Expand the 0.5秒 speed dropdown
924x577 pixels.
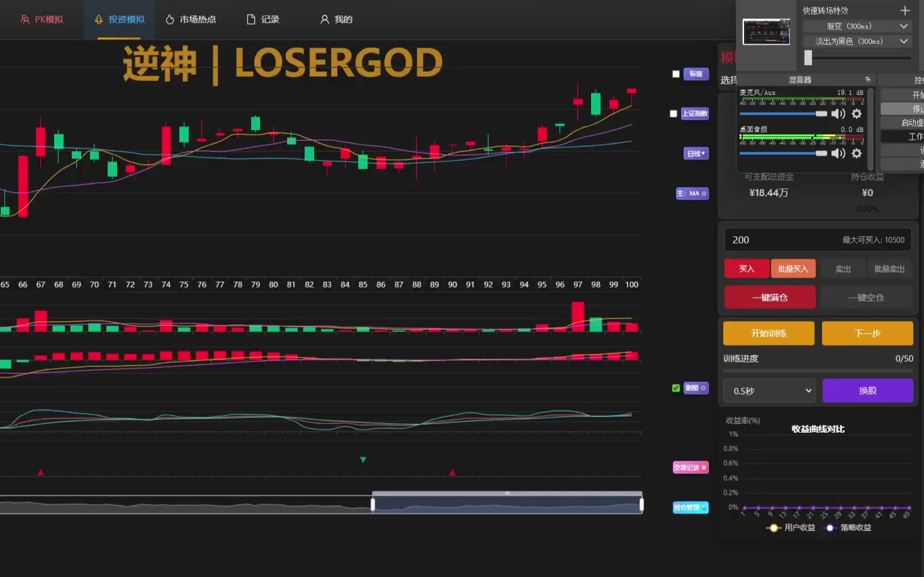[x=769, y=391]
